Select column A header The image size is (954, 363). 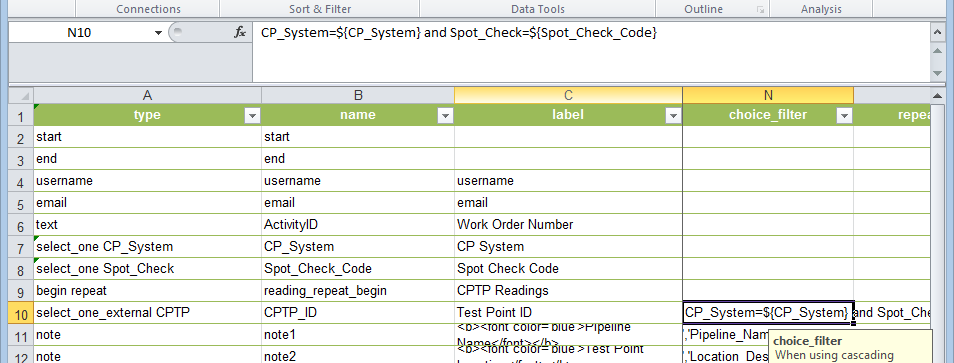147,95
